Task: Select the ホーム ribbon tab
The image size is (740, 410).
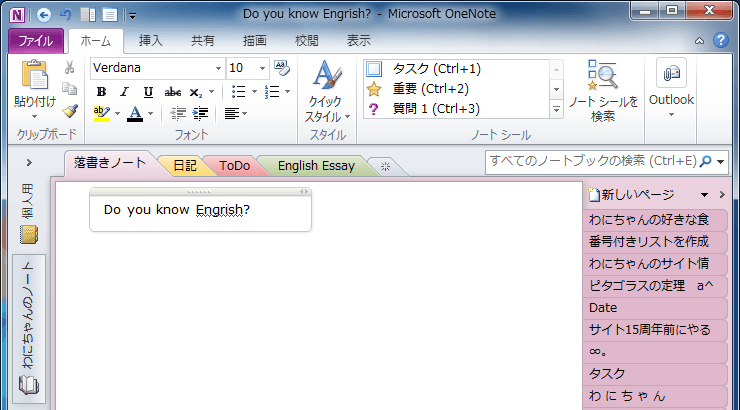Action: pyautogui.click(x=95, y=41)
